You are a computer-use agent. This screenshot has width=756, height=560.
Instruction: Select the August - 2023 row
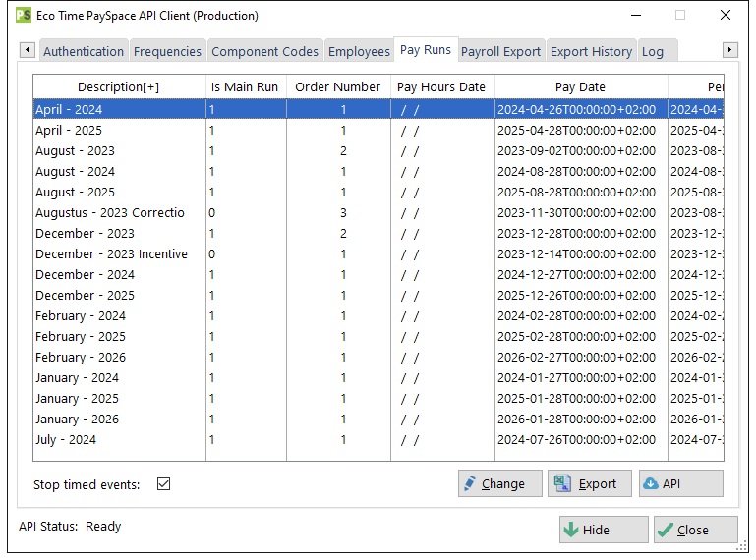coord(378,151)
